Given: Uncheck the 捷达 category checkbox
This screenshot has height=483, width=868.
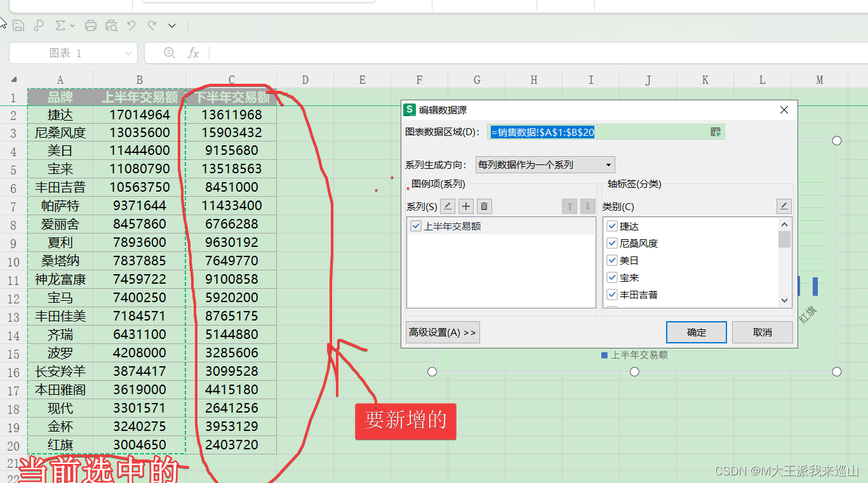Looking at the screenshot, I should pyautogui.click(x=613, y=226).
